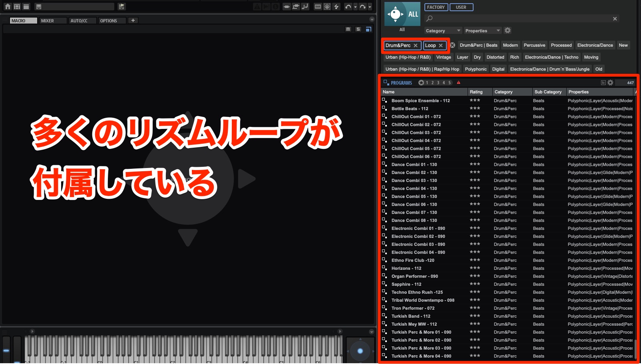Image resolution: width=641 pixels, height=364 pixels.
Task: Open the OPTIONS tab
Action: (x=112, y=21)
